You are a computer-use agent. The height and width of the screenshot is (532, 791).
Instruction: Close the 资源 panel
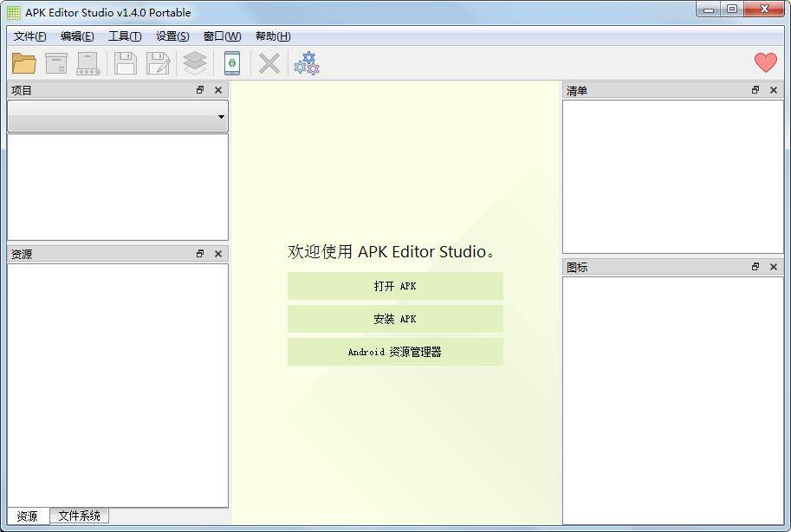pyautogui.click(x=218, y=253)
